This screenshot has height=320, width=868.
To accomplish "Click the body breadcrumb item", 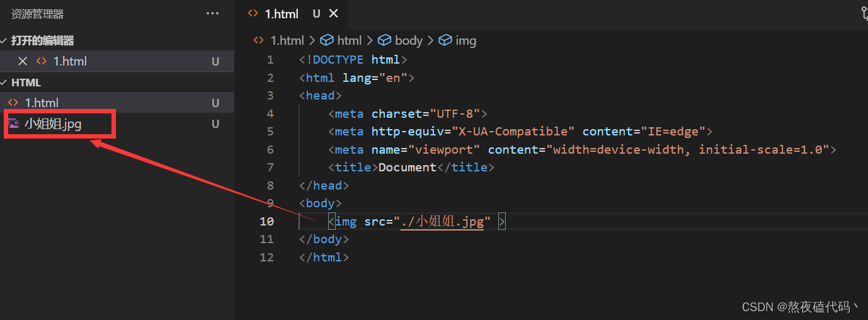I will [x=408, y=40].
